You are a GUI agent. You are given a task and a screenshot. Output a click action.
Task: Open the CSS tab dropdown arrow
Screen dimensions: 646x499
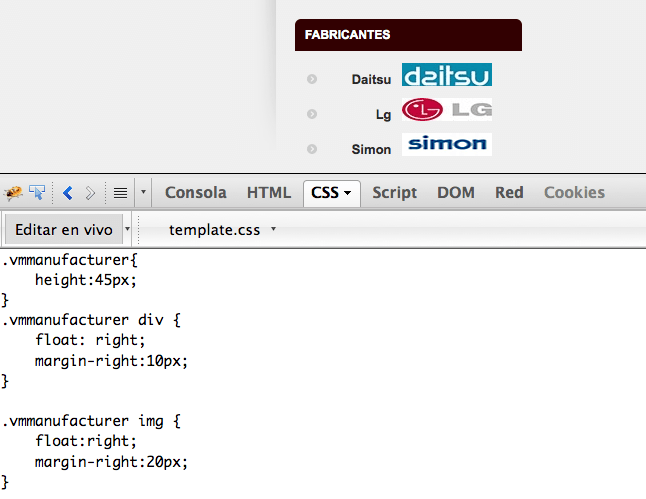tap(348, 193)
